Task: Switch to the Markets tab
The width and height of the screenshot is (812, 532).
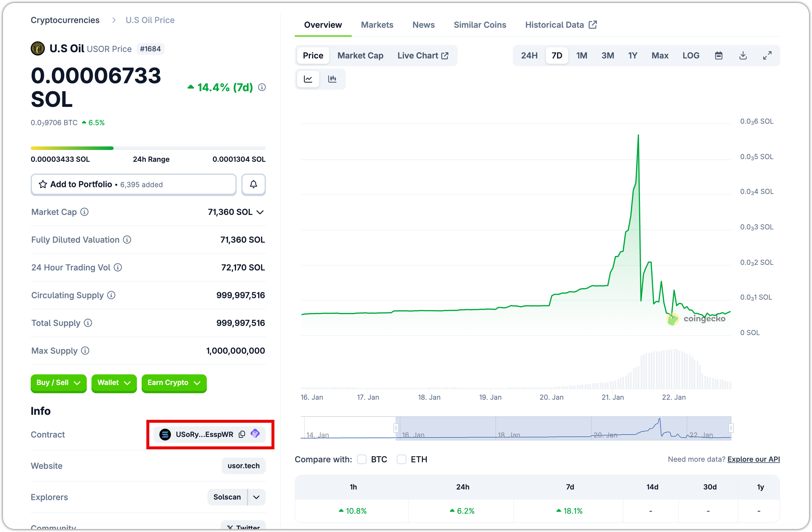Action: [x=377, y=25]
